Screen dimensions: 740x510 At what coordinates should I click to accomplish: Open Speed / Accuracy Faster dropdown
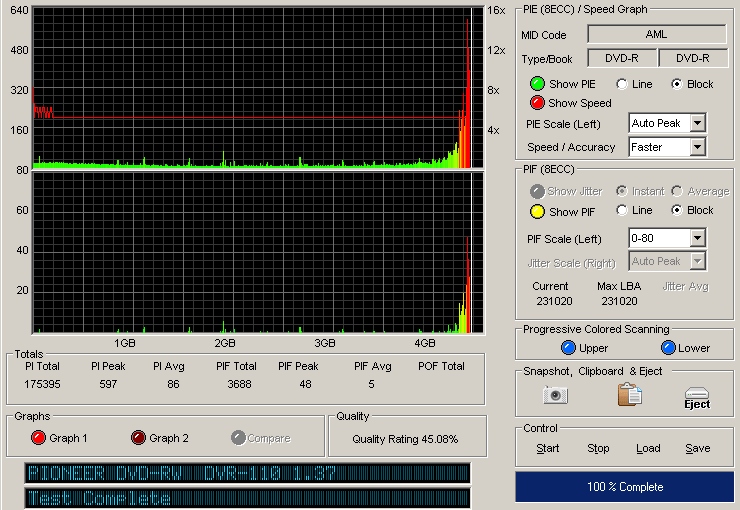click(697, 147)
